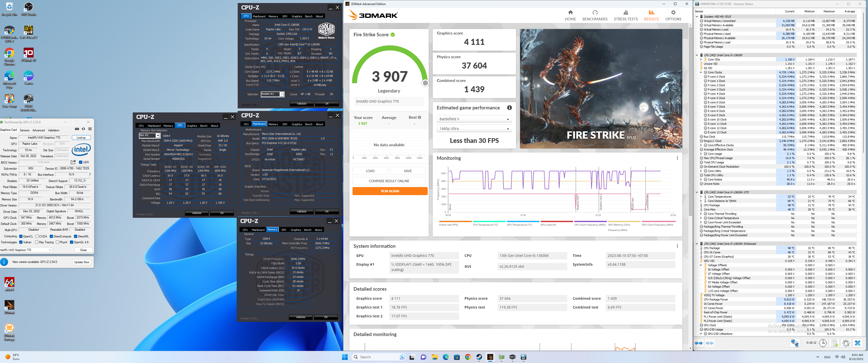
Task: Click the info icon in GPU-Z update notice
Action: coord(4,262)
